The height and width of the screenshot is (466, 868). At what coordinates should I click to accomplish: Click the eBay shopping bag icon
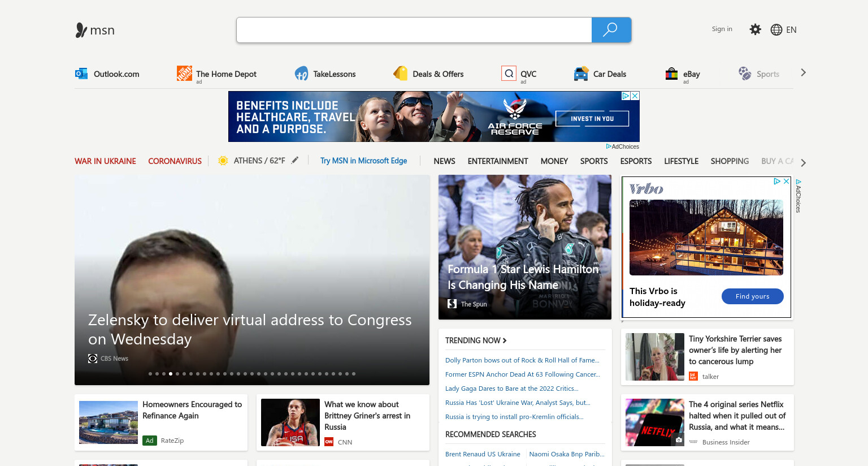tap(671, 74)
